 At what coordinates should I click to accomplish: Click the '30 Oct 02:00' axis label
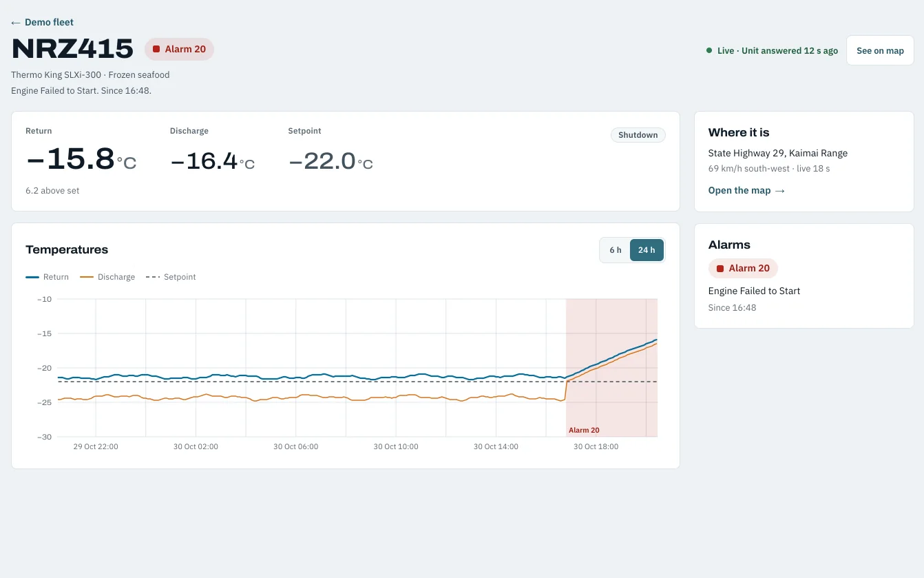(x=196, y=446)
